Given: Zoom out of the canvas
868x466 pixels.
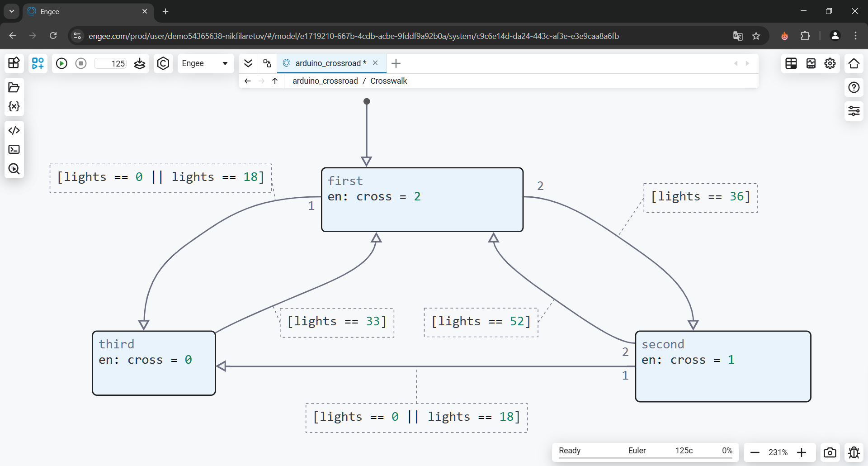Looking at the screenshot, I should [x=755, y=452].
